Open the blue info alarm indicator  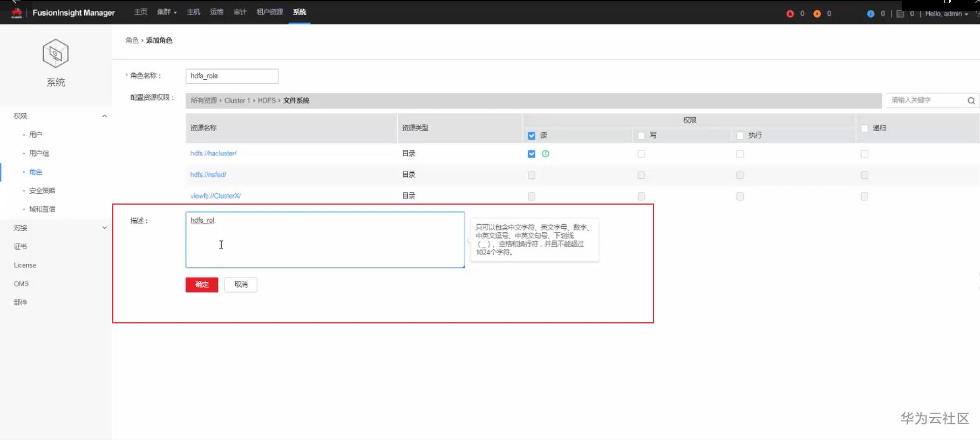(870, 13)
